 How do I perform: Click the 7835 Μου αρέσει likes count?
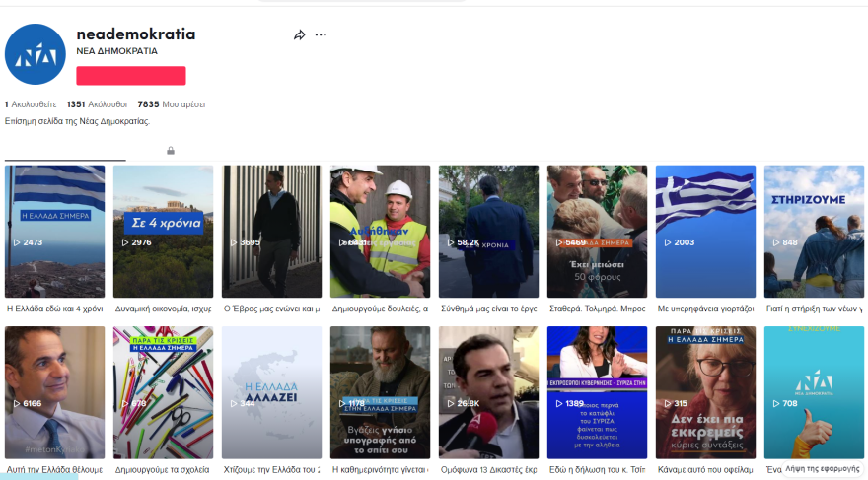tap(171, 103)
